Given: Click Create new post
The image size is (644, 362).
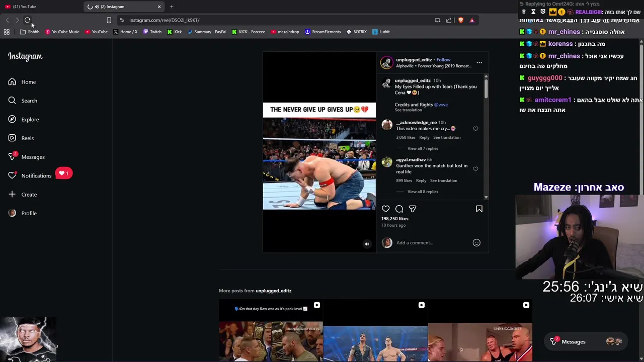Looking at the screenshot, I should [23, 195].
